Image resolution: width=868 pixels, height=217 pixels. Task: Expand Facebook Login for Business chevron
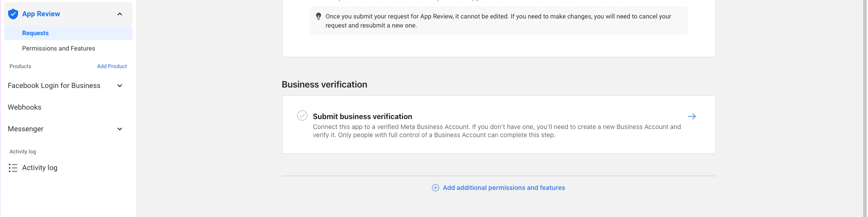tap(120, 86)
